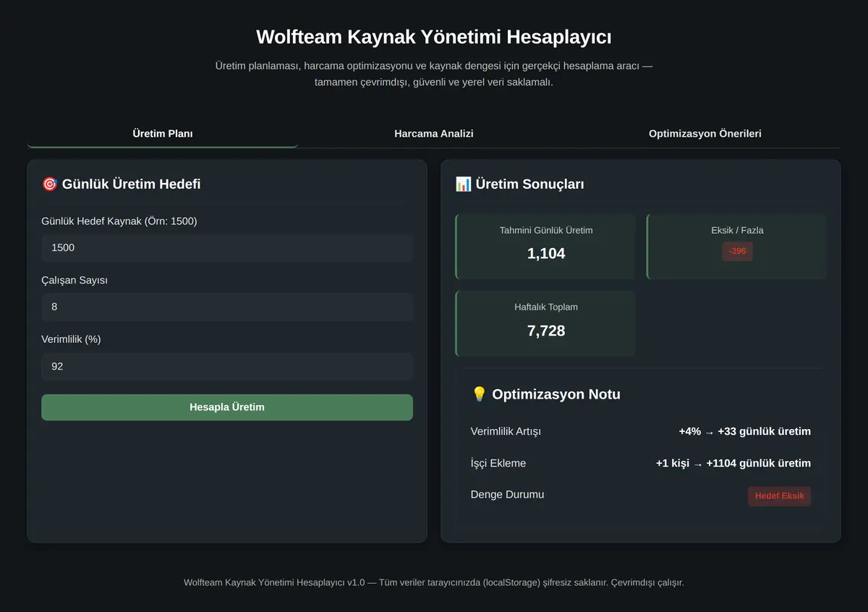Click the -396 Eksik / Fazla badge
Image resolution: width=868 pixels, height=612 pixels.
coord(737,251)
